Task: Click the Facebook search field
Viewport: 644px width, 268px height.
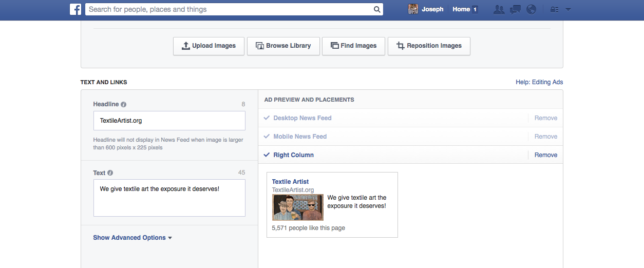Action: [x=234, y=9]
